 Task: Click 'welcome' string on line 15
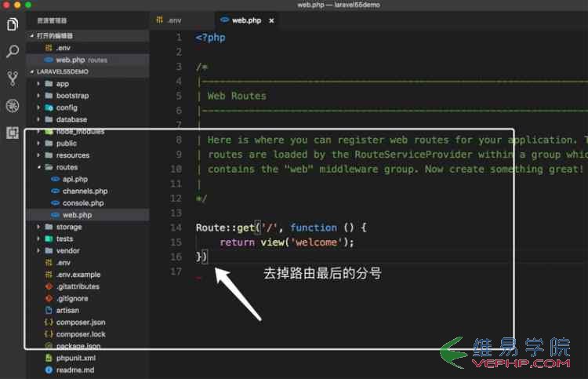click(316, 242)
